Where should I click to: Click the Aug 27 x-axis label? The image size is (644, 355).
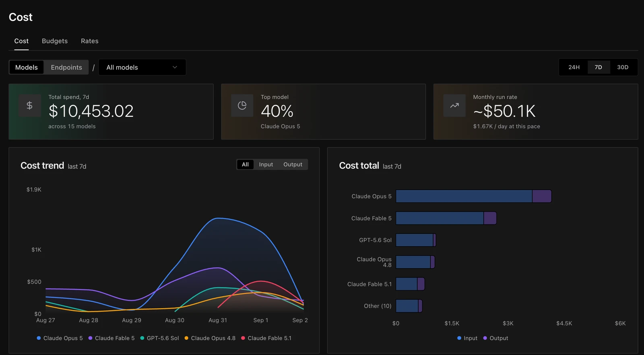45,320
